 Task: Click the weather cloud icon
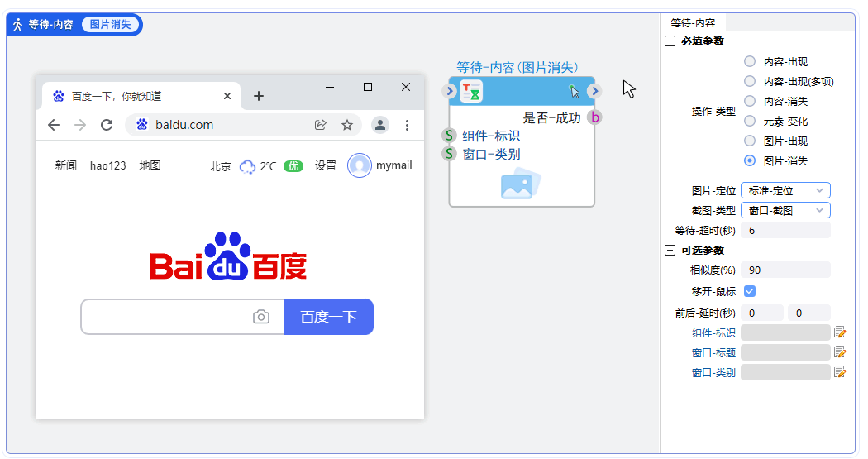click(247, 166)
